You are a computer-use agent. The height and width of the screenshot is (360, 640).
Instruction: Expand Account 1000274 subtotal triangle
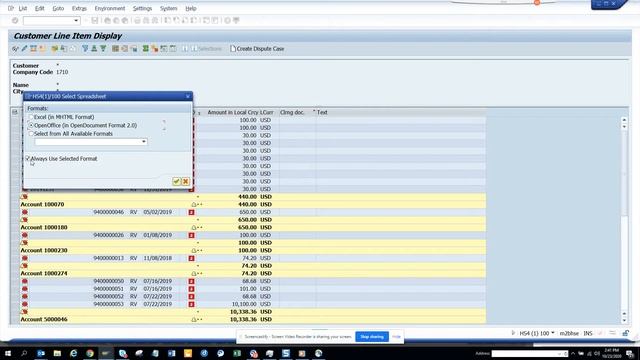pyautogui.click(x=194, y=273)
